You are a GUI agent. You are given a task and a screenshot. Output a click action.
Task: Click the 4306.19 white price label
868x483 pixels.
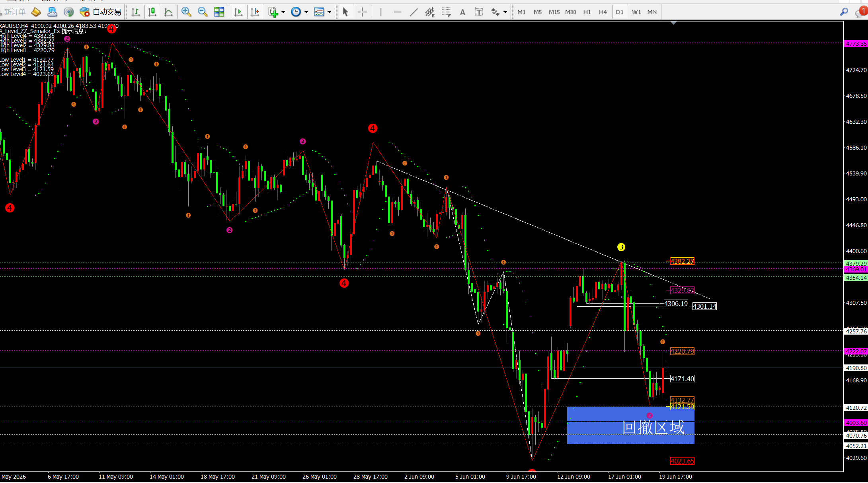tap(676, 304)
